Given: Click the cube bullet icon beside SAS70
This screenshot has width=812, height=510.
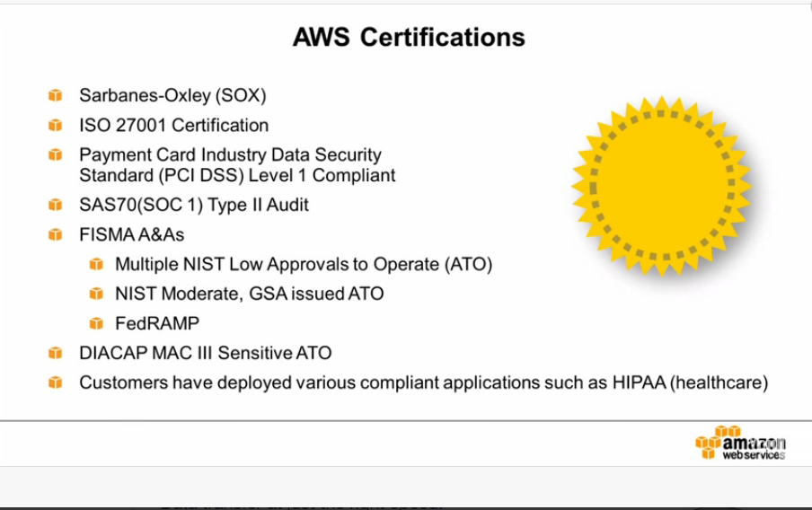Looking at the screenshot, I should [x=56, y=205].
